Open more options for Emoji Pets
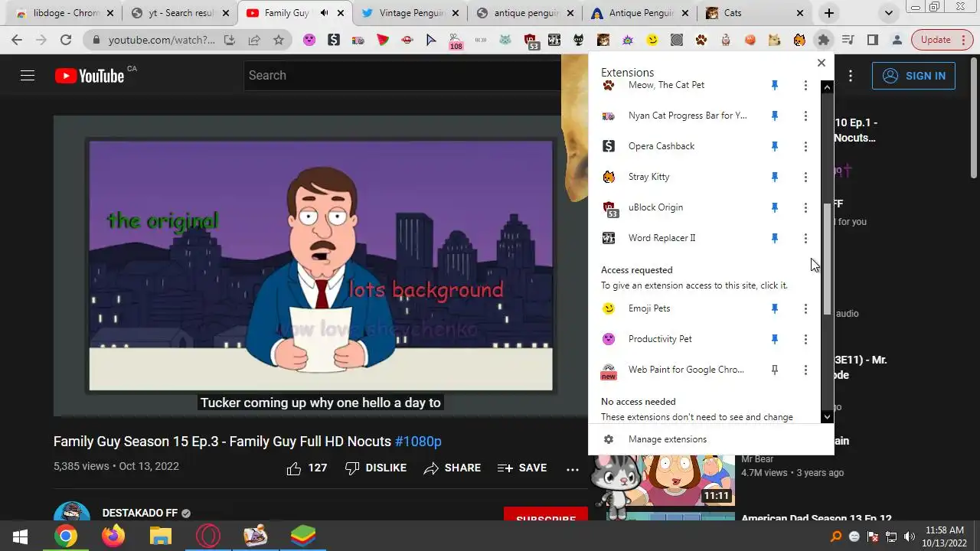The image size is (980, 551). [x=805, y=308]
